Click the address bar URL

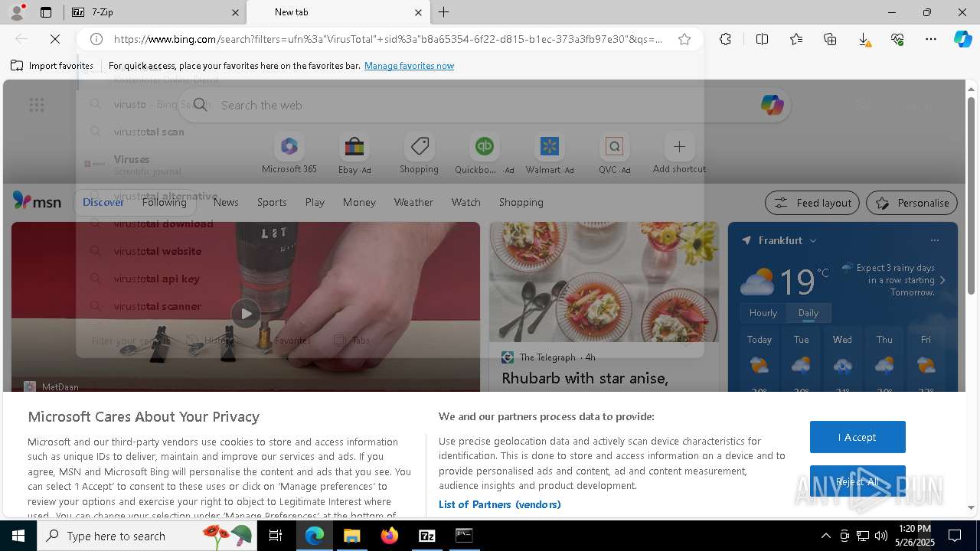[x=388, y=39]
